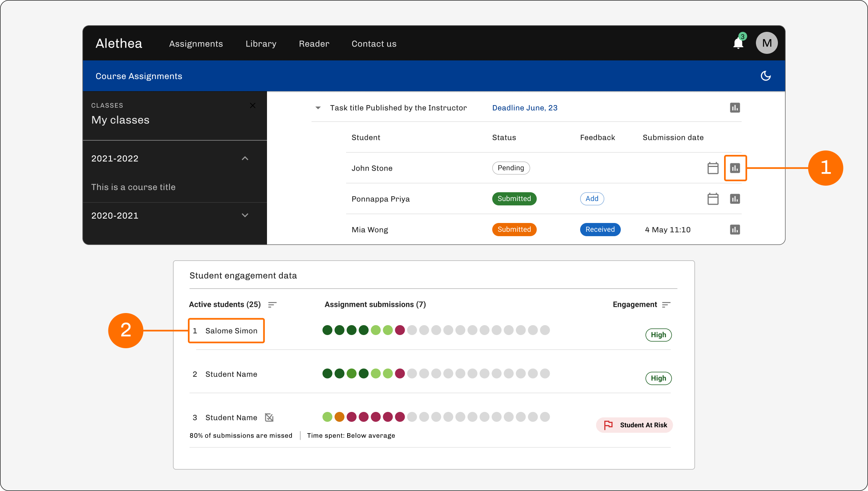Expand the 2020-2021 class group

point(245,215)
